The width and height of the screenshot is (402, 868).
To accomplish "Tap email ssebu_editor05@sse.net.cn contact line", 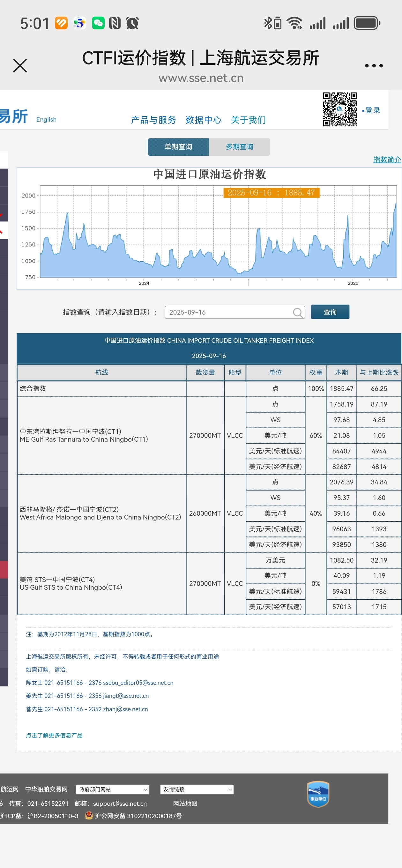I will (x=100, y=683).
